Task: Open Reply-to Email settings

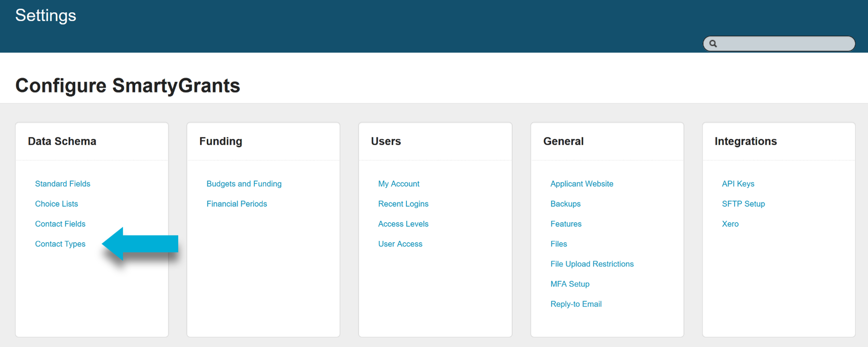Action: coord(575,304)
